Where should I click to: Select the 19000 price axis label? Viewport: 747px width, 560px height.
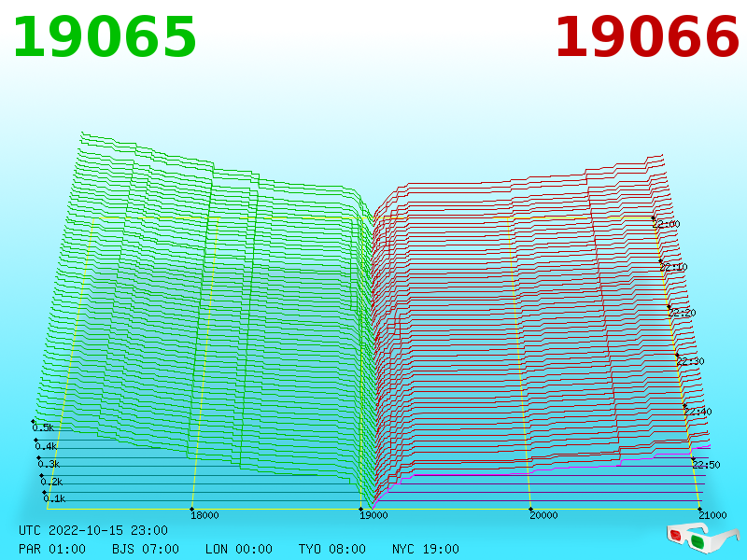[x=373, y=515]
